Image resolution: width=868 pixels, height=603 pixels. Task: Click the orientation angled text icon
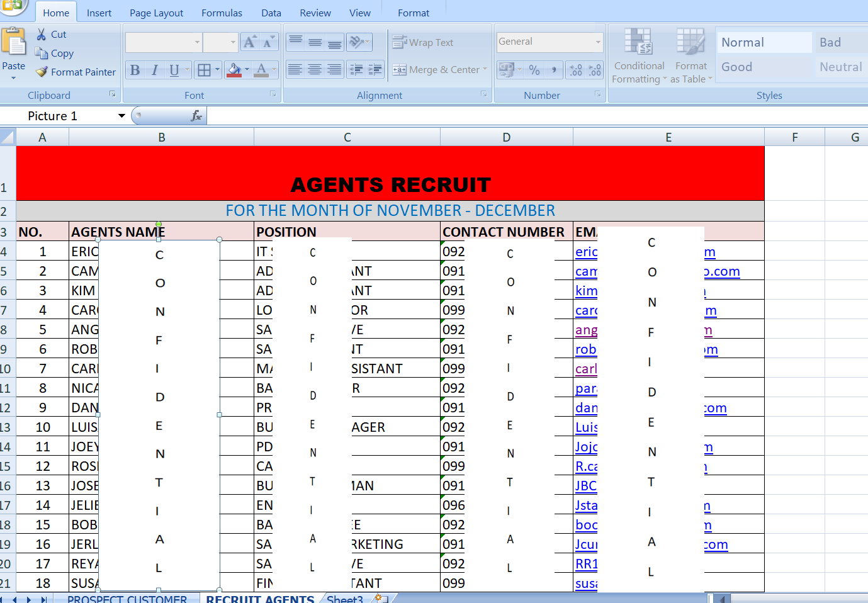[x=356, y=42]
